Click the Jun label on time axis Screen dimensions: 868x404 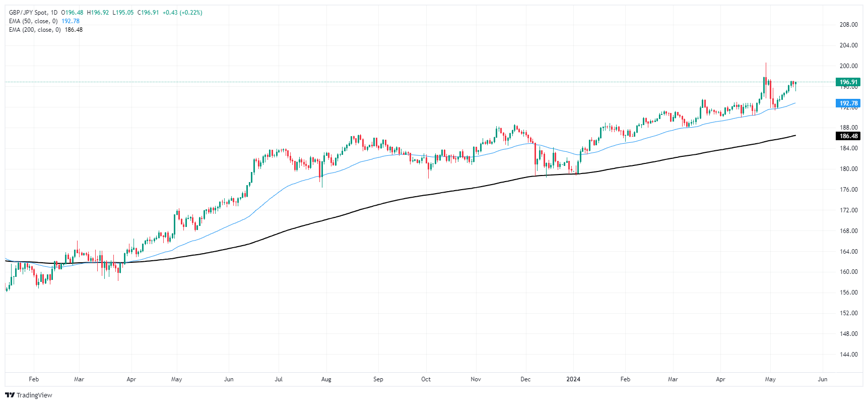pyautogui.click(x=822, y=379)
